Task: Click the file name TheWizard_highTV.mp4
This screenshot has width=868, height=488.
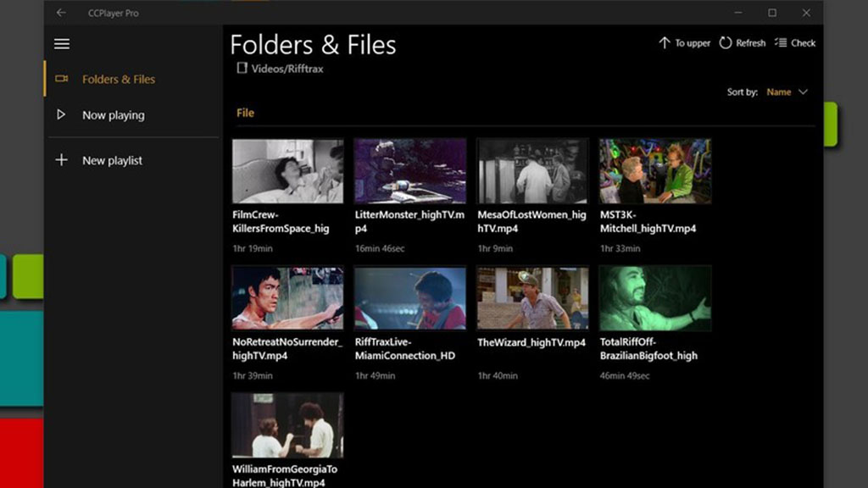Action: tap(531, 342)
